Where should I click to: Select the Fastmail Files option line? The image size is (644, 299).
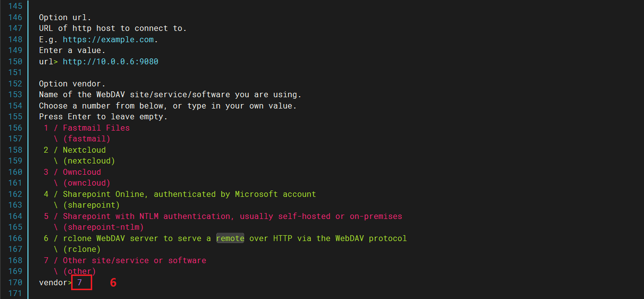click(x=96, y=128)
